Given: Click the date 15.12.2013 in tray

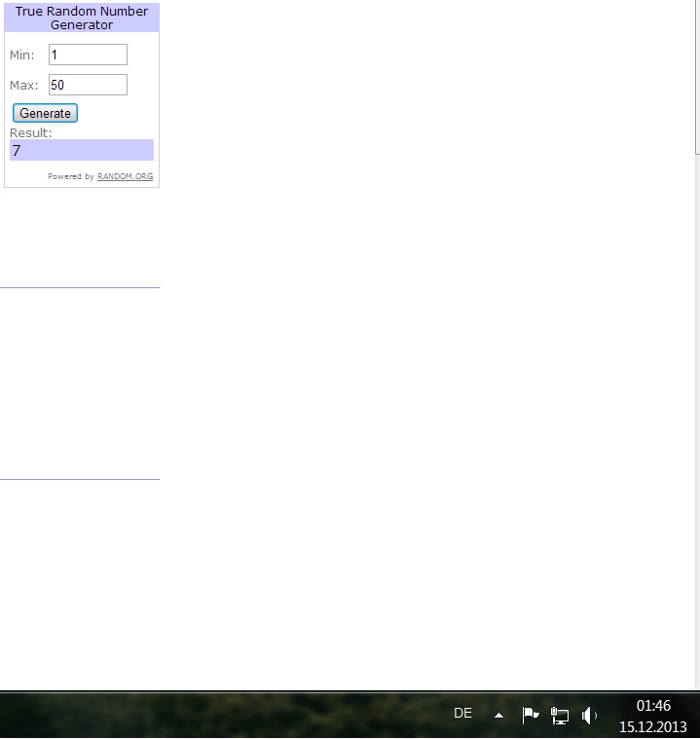Looking at the screenshot, I should (653, 726).
